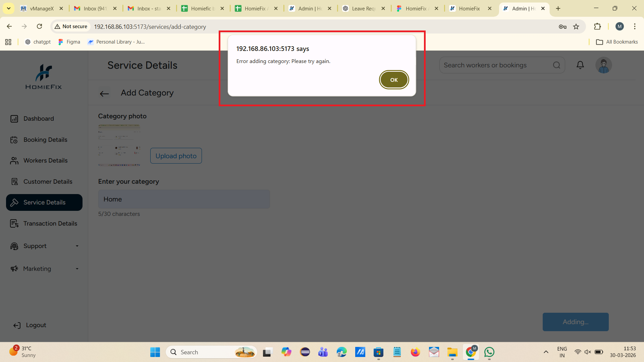Image resolution: width=644 pixels, height=362 pixels.
Task: Bookmark this page with star icon
Action: (576, 26)
